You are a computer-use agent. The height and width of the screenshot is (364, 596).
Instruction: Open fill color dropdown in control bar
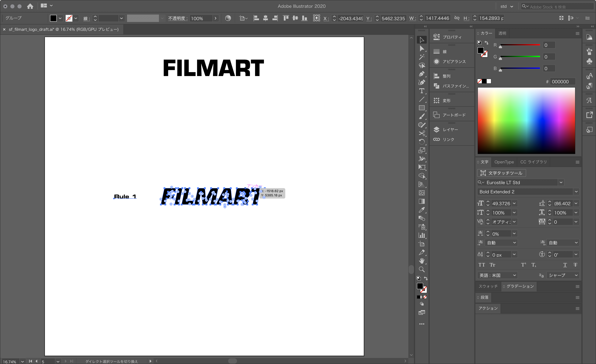pos(60,18)
